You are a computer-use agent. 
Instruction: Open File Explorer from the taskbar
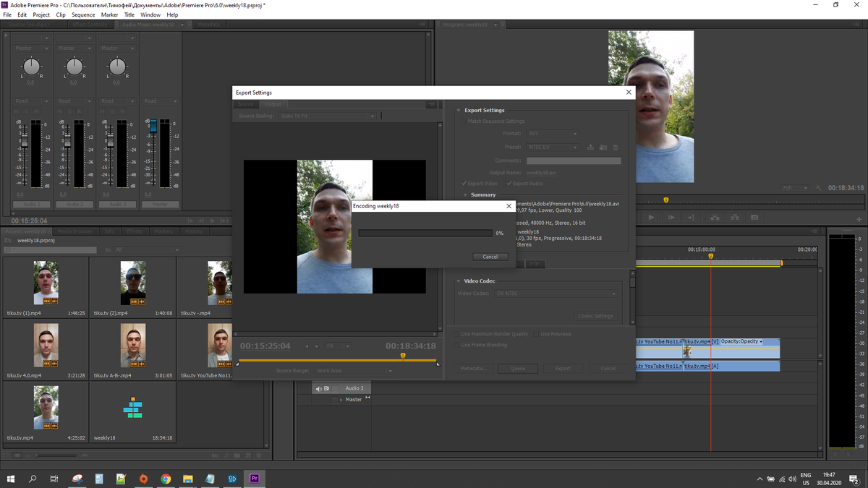point(187,478)
